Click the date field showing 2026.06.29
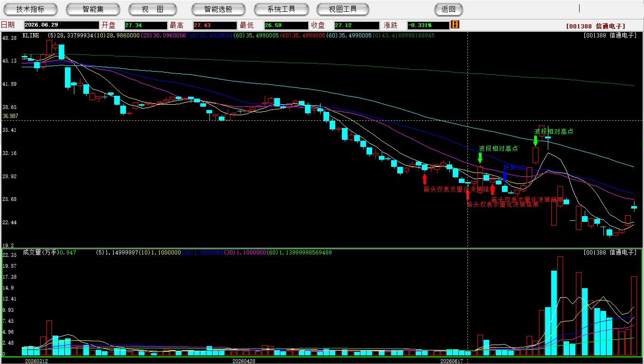The height and width of the screenshot is (364, 644). pyautogui.click(x=61, y=25)
